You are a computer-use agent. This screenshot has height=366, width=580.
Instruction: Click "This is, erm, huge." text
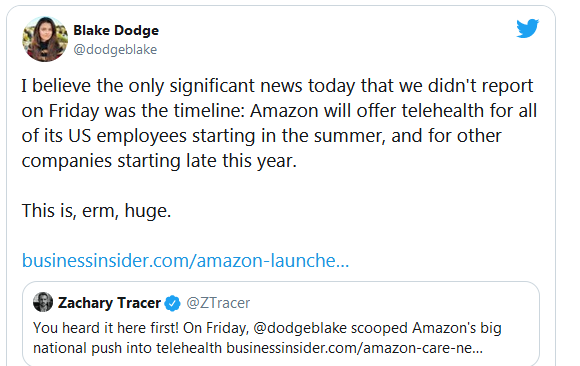click(x=96, y=211)
